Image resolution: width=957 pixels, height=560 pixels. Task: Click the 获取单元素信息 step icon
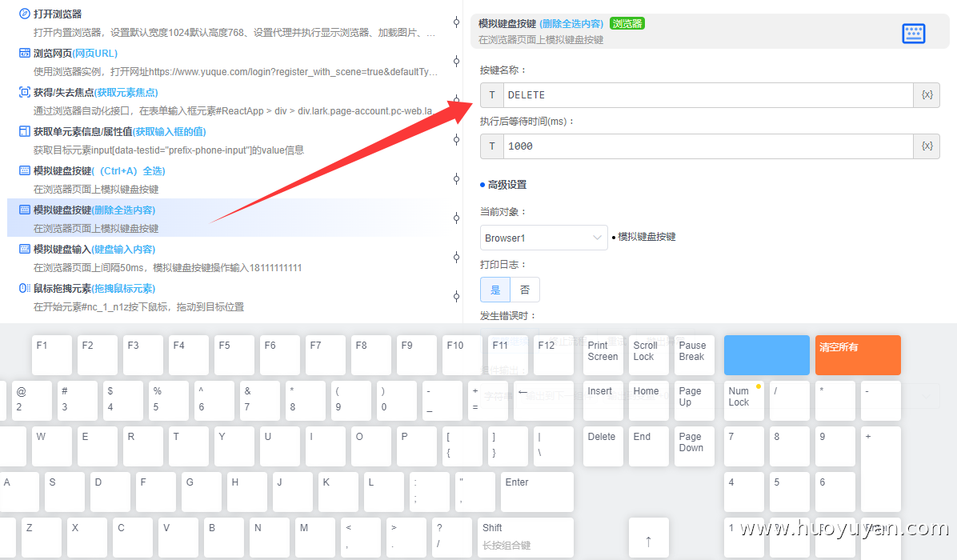point(25,131)
